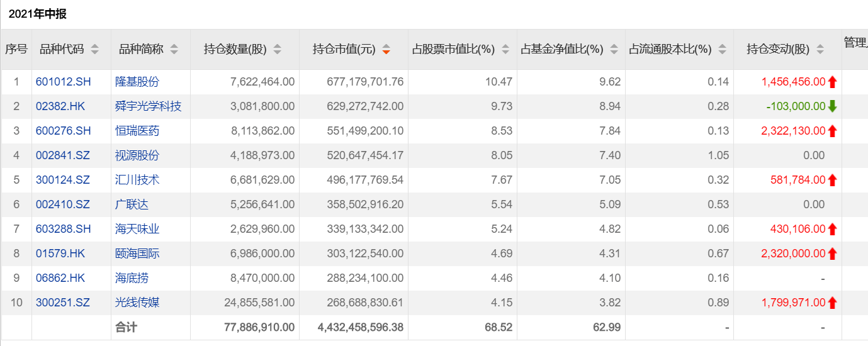Open stock code 01579.HK link

(60, 254)
